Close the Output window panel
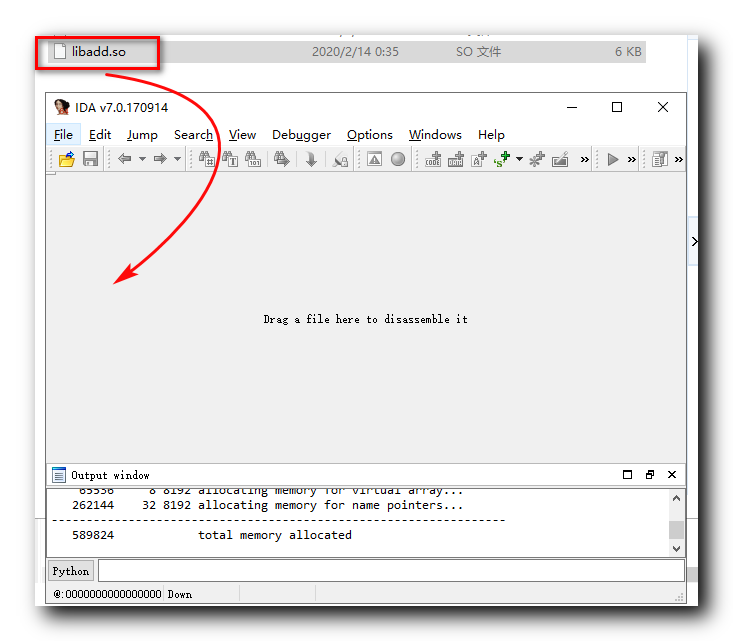The height and width of the screenshot is (641, 733). [x=672, y=475]
